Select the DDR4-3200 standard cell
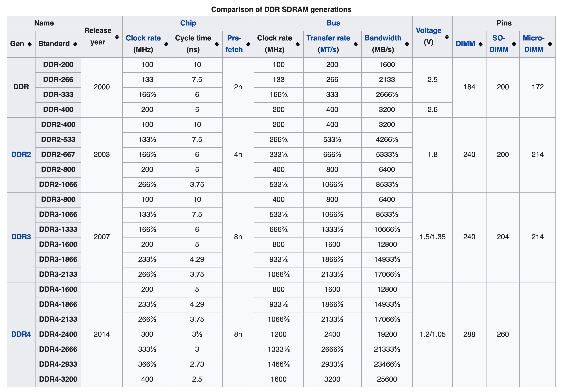The image size is (562, 392). [x=58, y=379]
